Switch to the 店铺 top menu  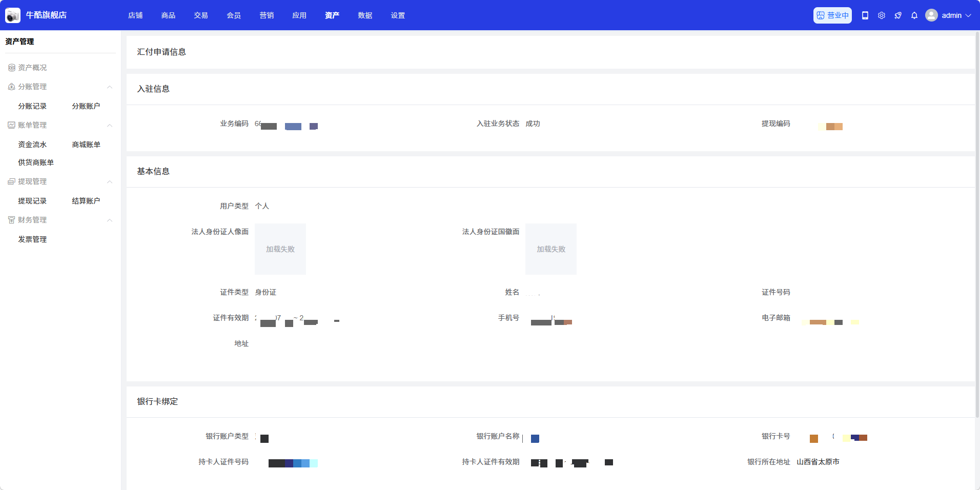(x=135, y=15)
